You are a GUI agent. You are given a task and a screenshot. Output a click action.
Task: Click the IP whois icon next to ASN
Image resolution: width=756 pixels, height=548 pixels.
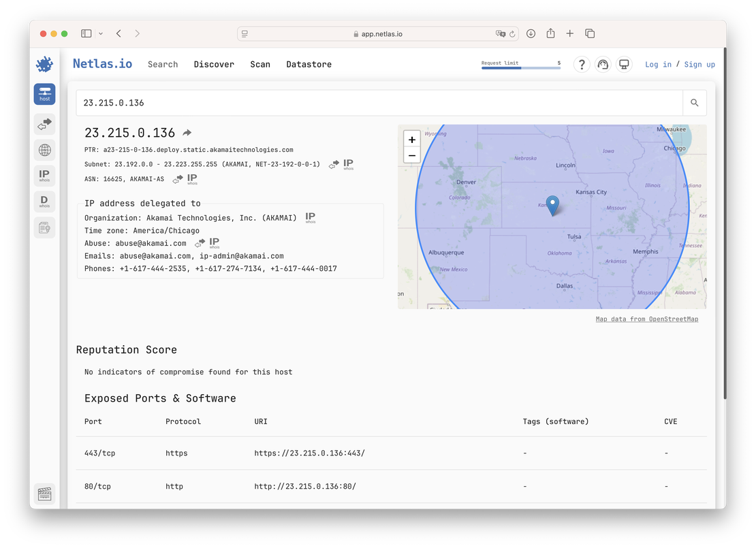pos(191,178)
